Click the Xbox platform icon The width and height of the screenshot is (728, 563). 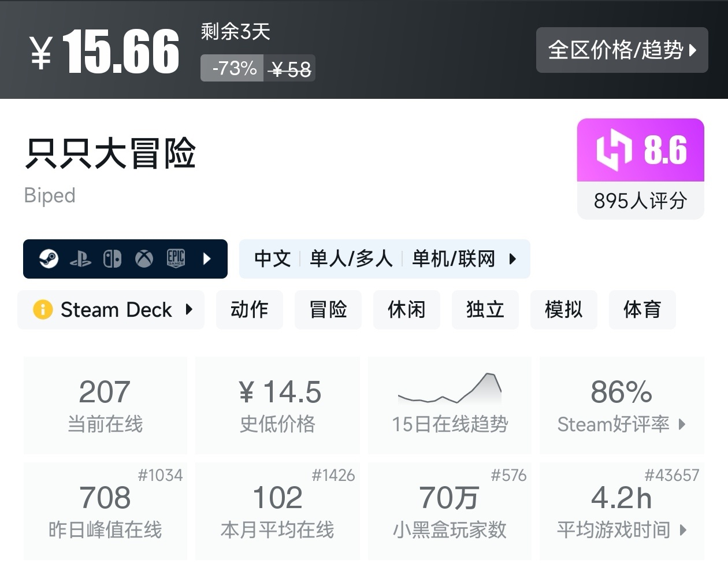[144, 258]
